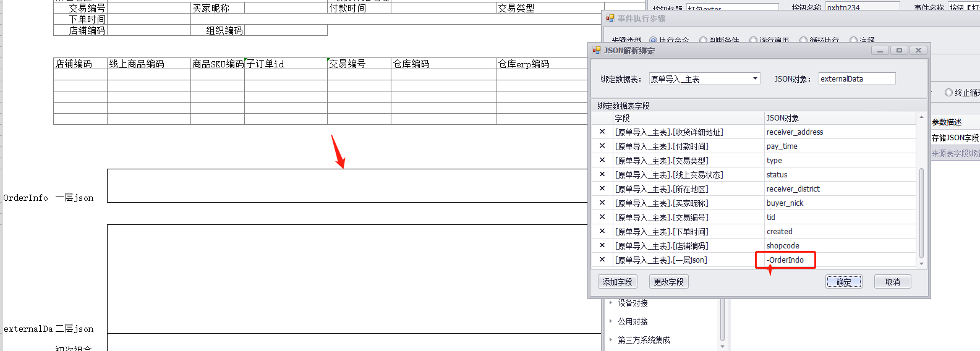Viewport: 980px width, 351px height.
Task: Click the field list vertical scrollbar thumb
Action: click(x=921, y=213)
